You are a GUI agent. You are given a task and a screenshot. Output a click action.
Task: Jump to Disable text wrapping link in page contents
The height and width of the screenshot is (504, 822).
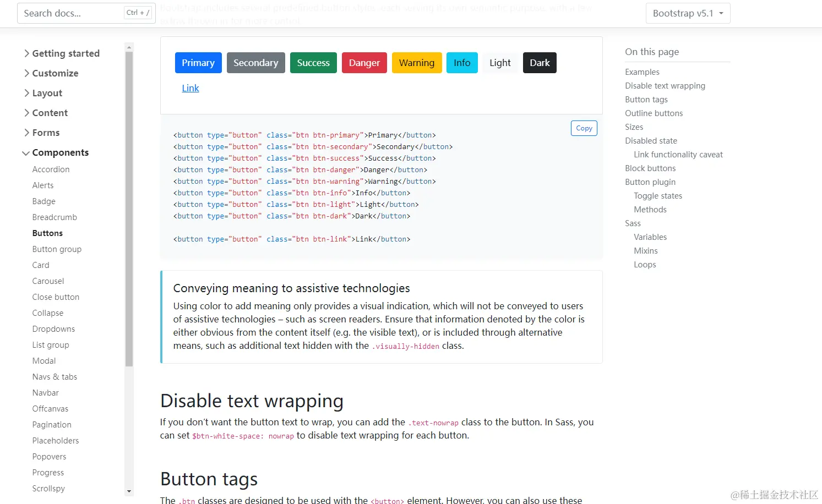[665, 86]
